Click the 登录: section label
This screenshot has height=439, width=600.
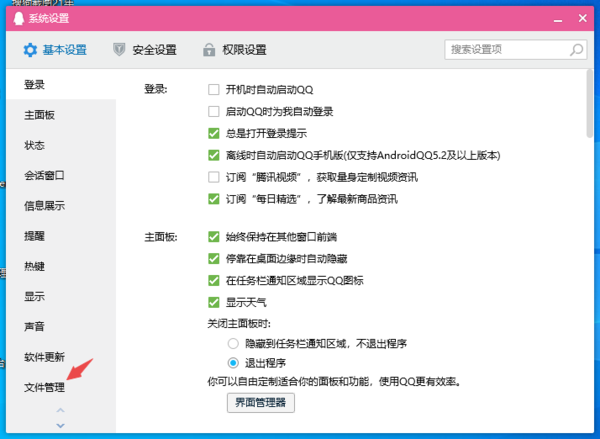(x=155, y=89)
